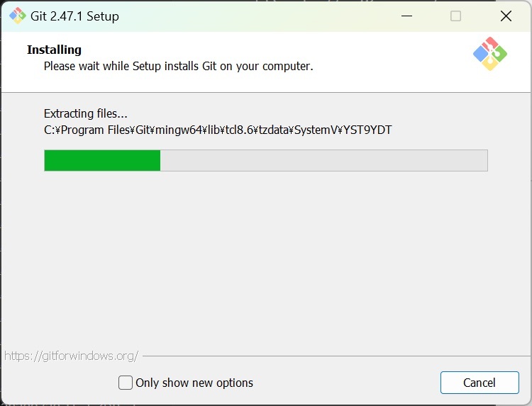
Task: Click the green filled part of progress bar
Action: 102,160
